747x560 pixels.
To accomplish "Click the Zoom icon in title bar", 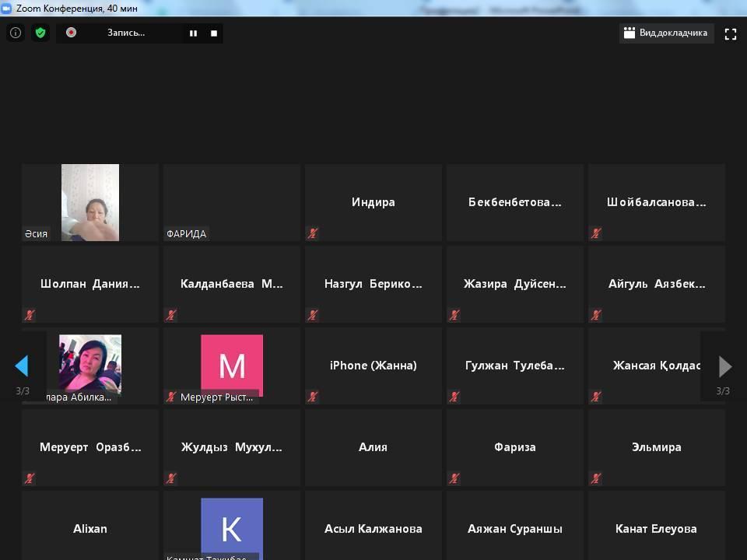I will point(7,8).
